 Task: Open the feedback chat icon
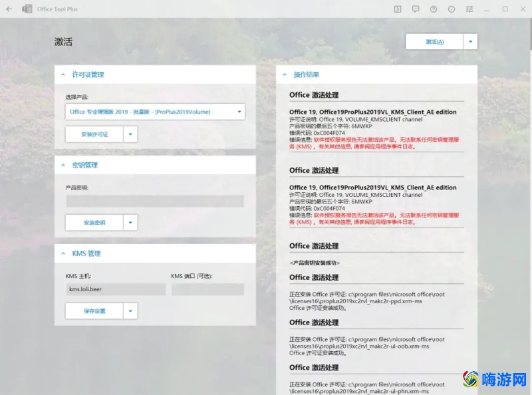[x=416, y=9]
